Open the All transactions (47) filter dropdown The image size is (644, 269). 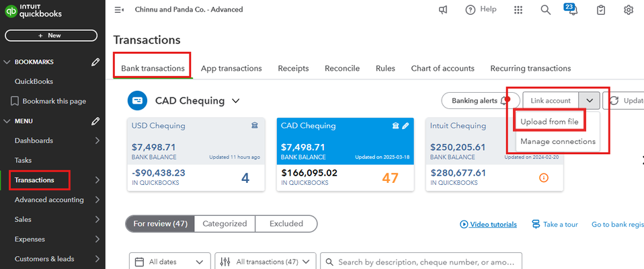(x=265, y=262)
